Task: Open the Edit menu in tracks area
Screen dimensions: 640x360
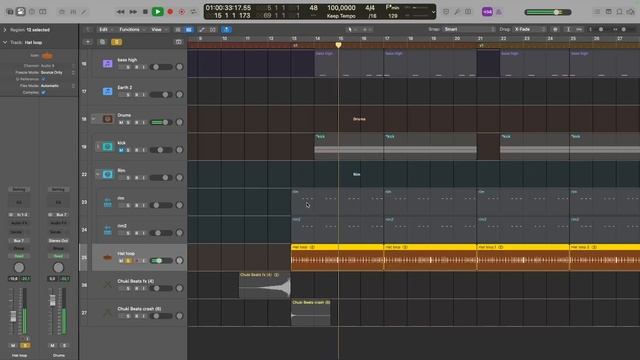Action: coord(105,29)
